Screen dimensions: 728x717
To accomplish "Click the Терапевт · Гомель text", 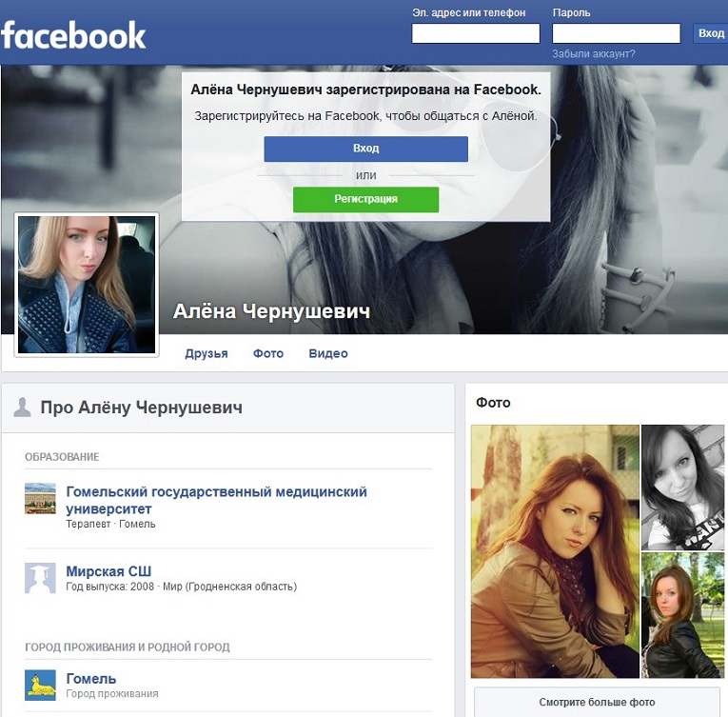I will click(x=110, y=524).
